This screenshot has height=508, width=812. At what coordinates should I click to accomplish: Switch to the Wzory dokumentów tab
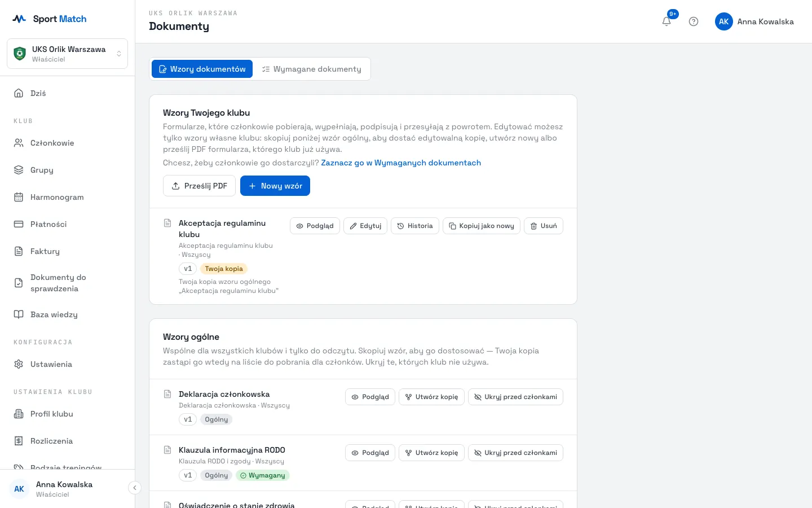[x=202, y=69]
